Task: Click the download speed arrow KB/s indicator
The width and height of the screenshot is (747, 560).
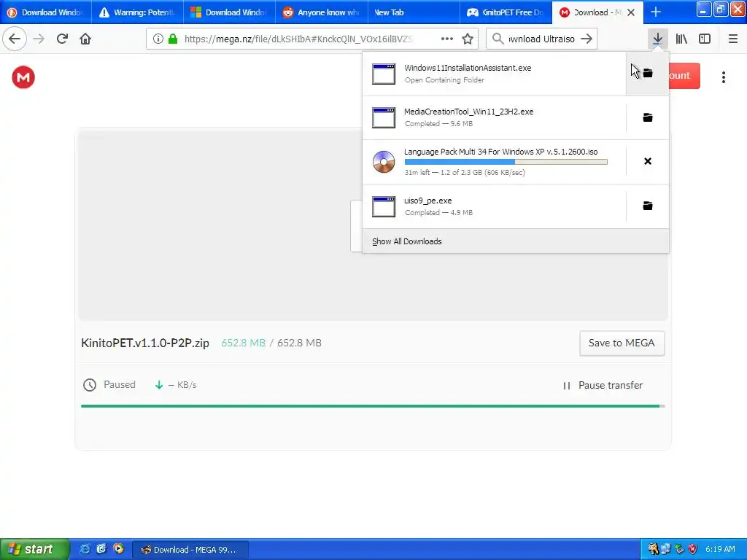Action: tap(176, 385)
